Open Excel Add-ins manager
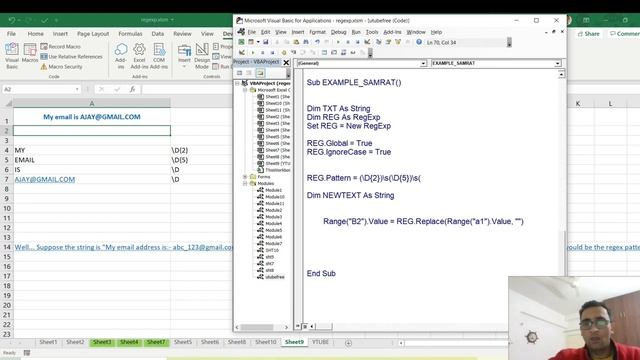 (x=139, y=56)
